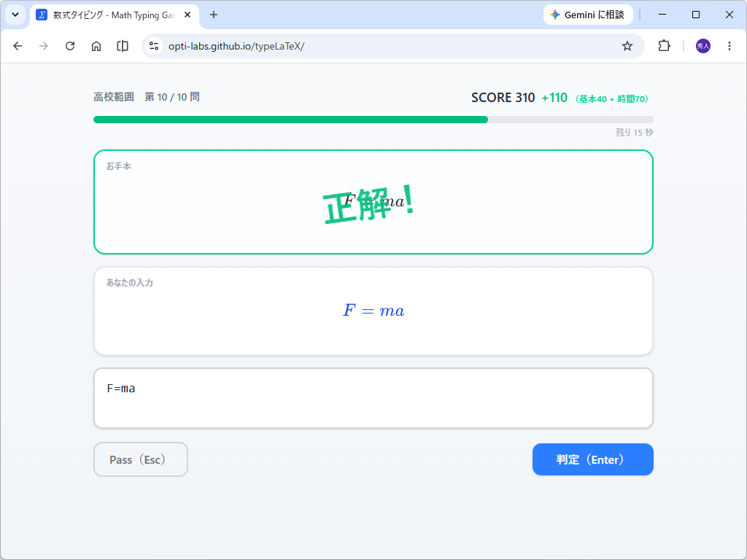This screenshot has width=747, height=560.
Task: Go to the home page icon
Action: coord(96,46)
